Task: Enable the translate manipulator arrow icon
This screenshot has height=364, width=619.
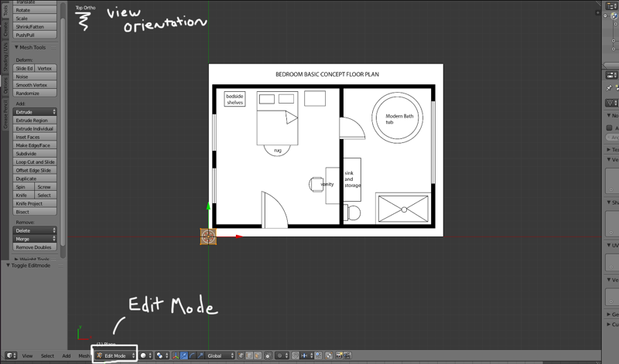Action: click(184, 355)
